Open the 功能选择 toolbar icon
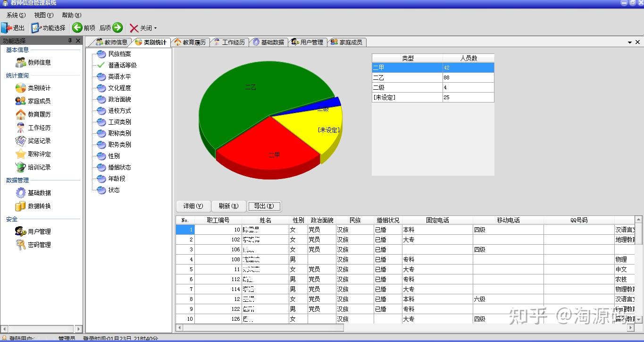The image size is (644, 342). point(36,28)
